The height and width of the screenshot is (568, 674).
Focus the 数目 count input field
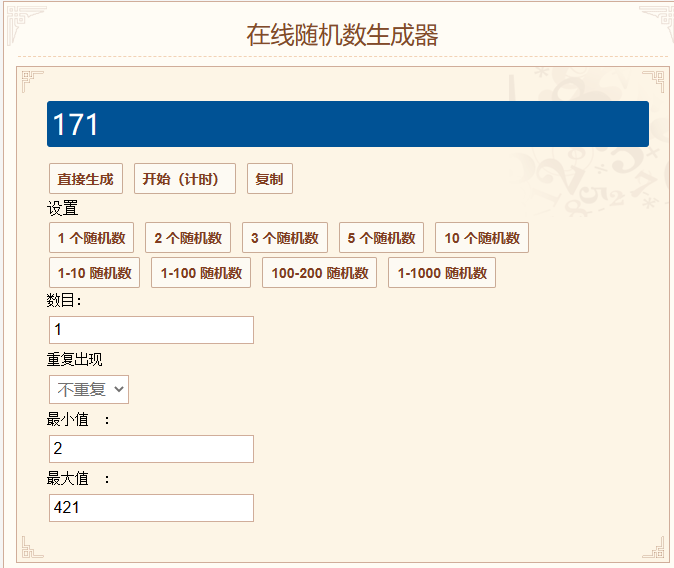(x=151, y=330)
